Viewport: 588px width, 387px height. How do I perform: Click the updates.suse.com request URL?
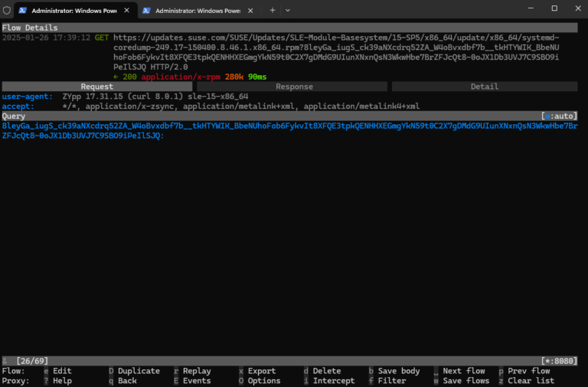click(x=336, y=52)
